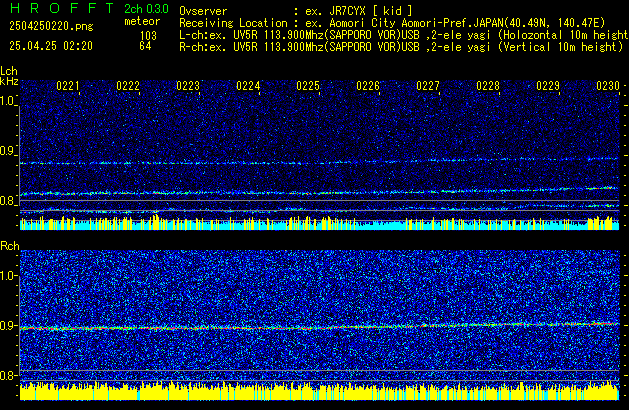
Task: Click the 0229 time marker
Action: coord(548,86)
